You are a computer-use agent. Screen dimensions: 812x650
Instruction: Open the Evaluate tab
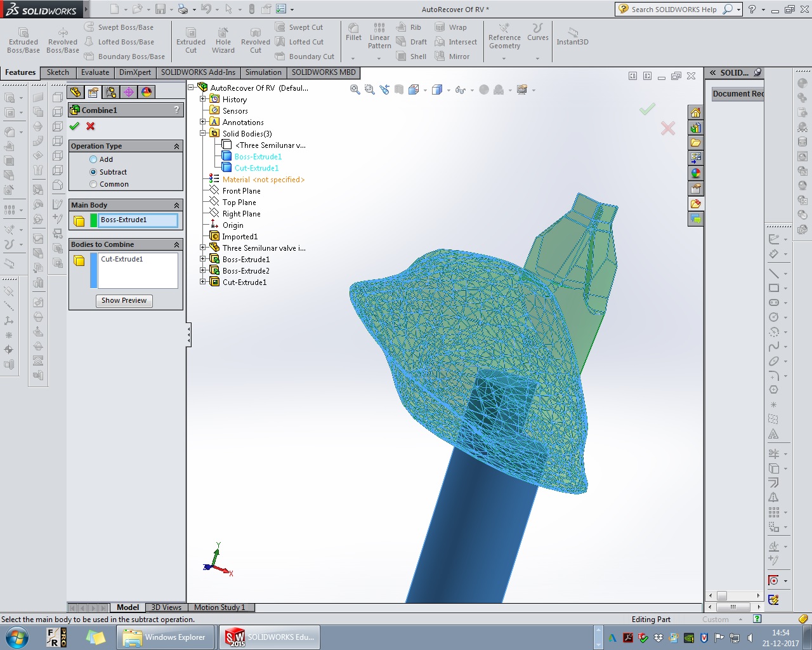(x=95, y=72)
